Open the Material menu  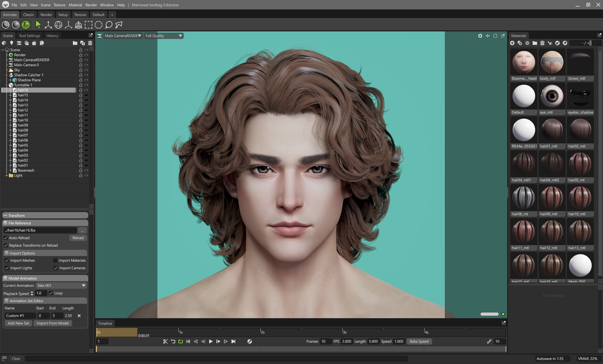point(75,5)
